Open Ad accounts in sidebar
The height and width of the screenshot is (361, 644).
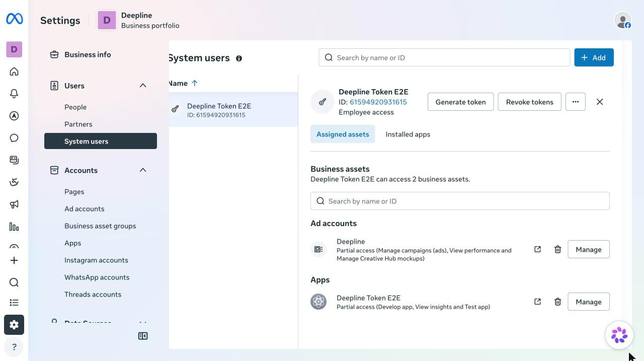coord(85,209)
